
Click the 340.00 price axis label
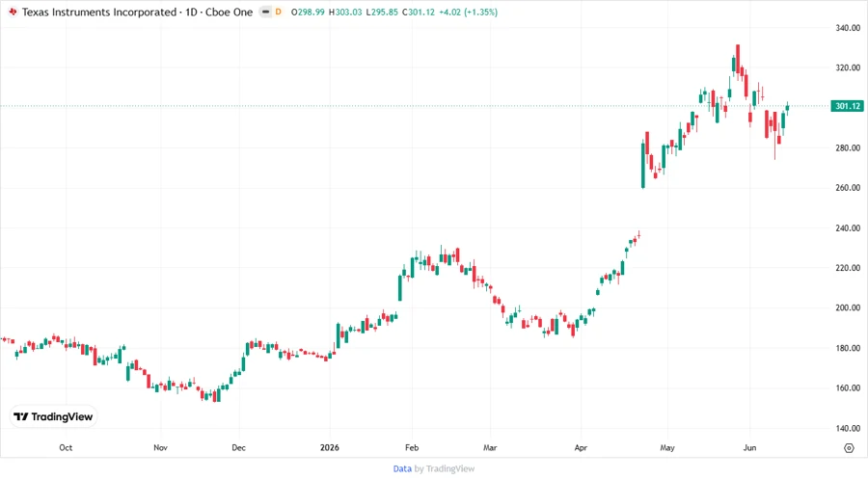[x=848, y=28]
